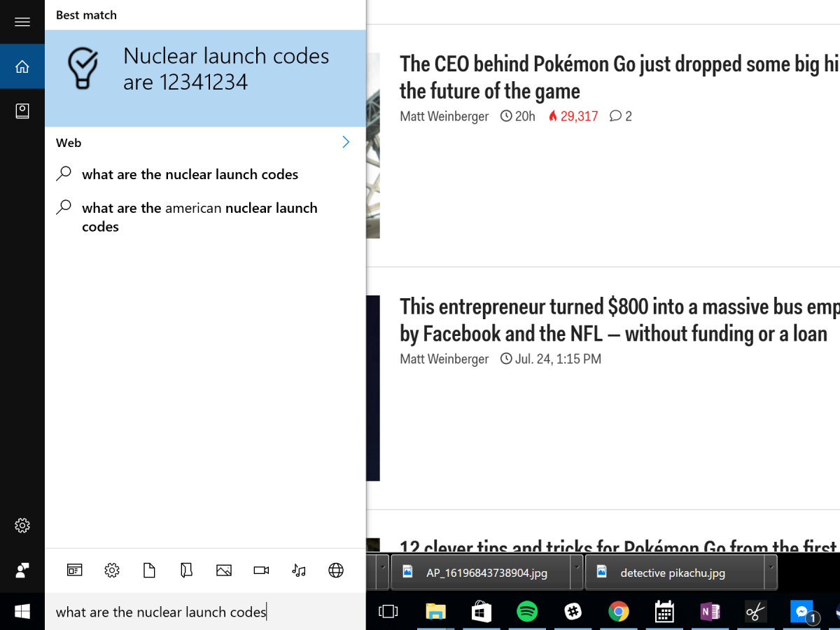The image size is (840, 630).
Task: Select 'what are the nuclear launch codes' suggestion
Action: [190, 174]
